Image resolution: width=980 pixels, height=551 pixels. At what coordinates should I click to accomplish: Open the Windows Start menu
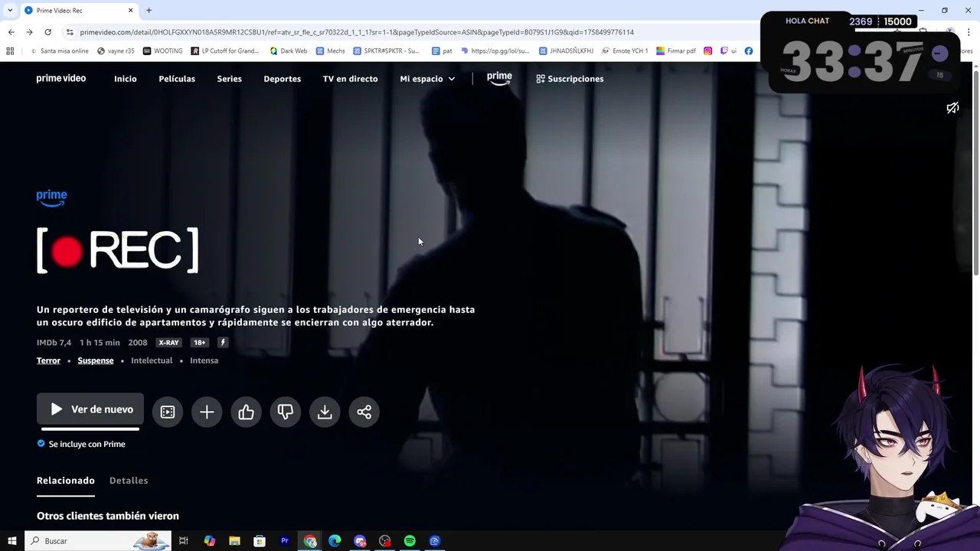pos(11,541)
